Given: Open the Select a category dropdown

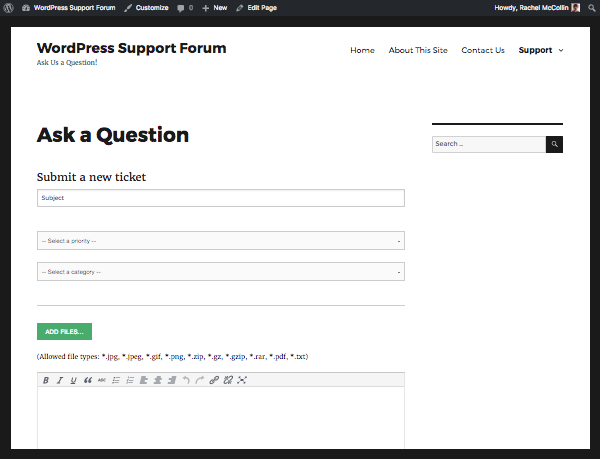Looking at the screenshot, I should coord(221,272).
